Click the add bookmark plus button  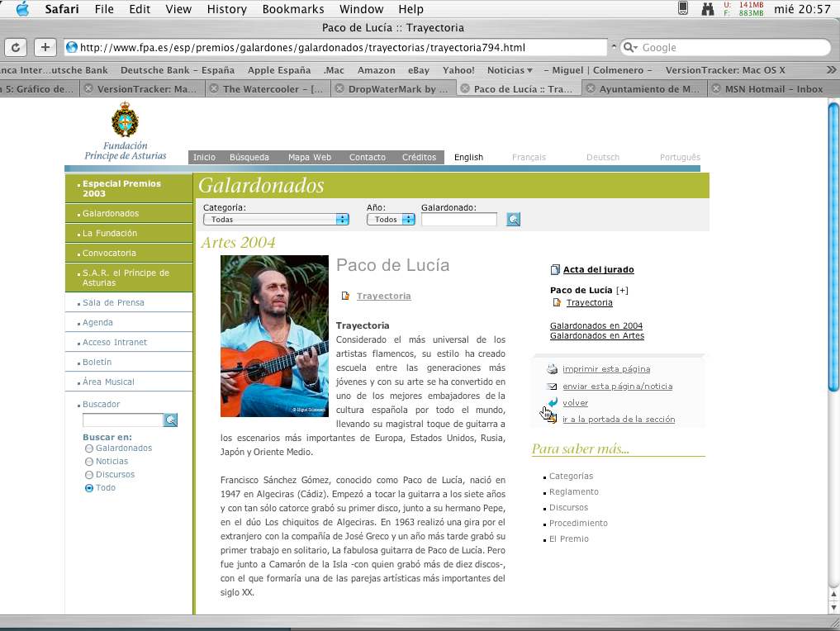pos(45,47)
